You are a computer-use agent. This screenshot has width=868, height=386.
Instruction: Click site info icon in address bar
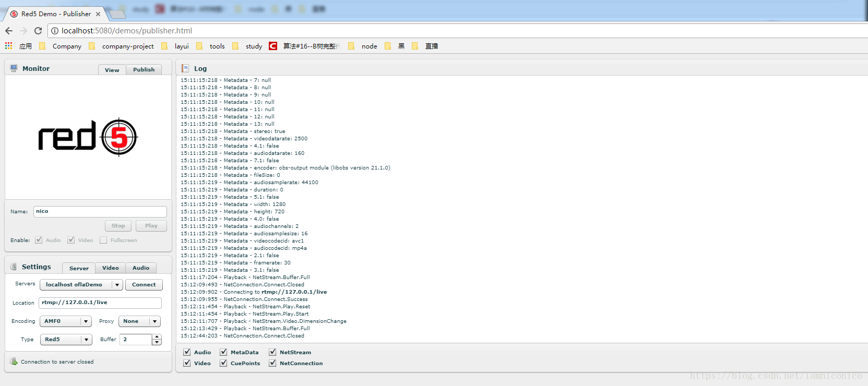pyautogui.click(x=55, y=31)
